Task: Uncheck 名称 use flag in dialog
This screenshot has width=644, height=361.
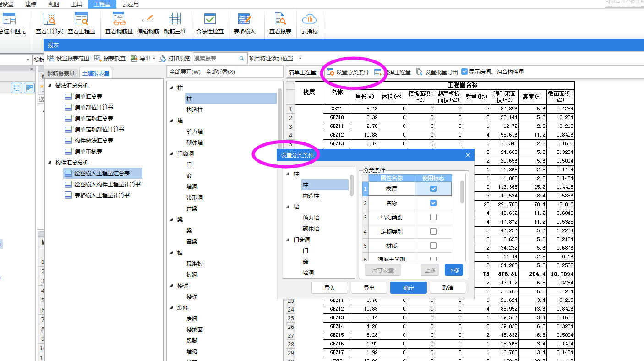Action: tap(433, 203)
